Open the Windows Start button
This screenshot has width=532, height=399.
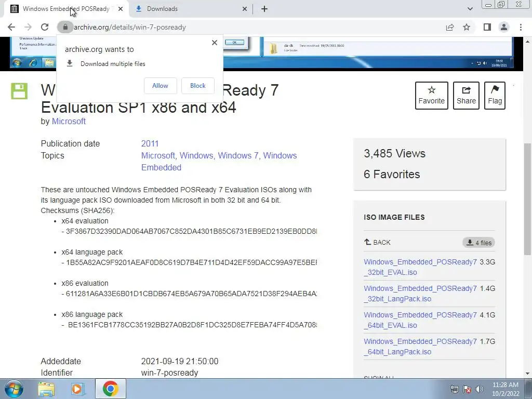14,389
